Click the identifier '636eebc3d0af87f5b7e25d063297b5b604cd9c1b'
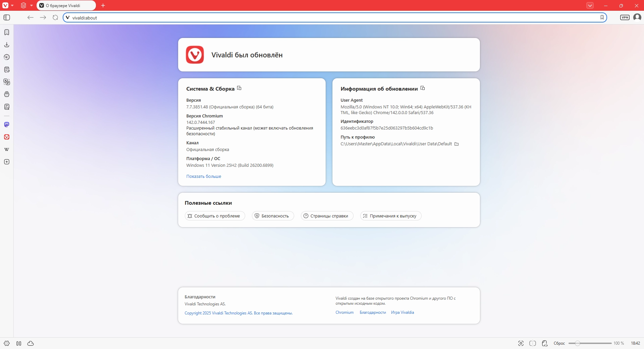This screenshot has width=644, height=349. pyautogui.click(x=387, y=128)
